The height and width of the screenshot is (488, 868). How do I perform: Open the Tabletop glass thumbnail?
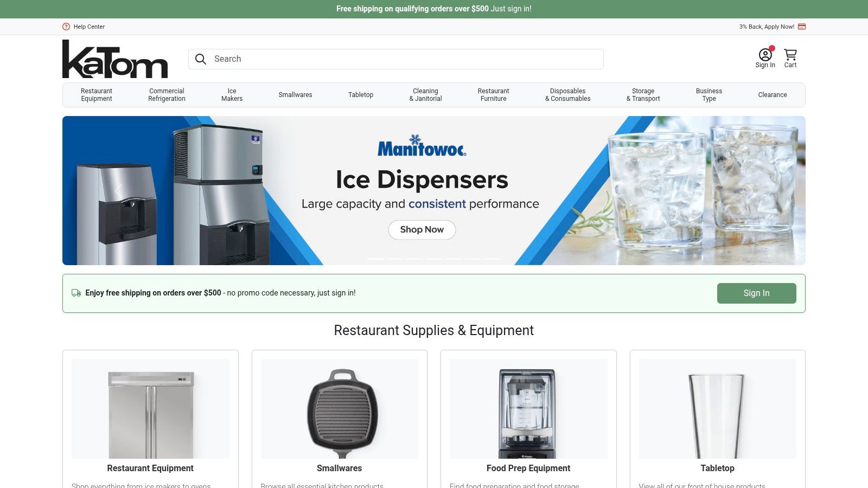717,409
